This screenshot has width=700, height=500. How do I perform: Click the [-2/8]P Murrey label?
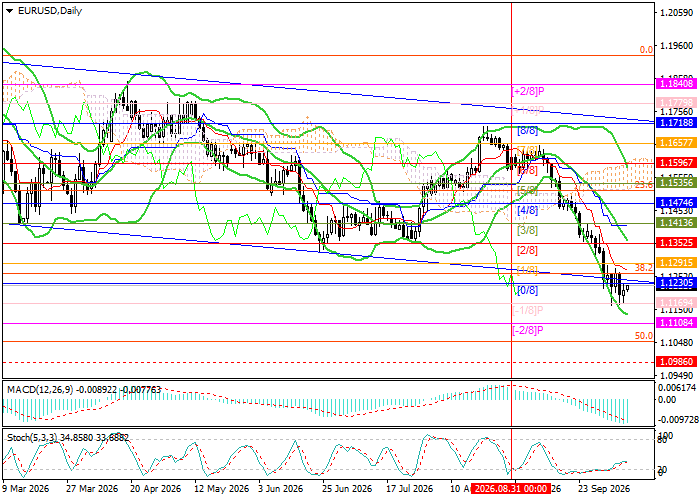click(x=528, y=330)
